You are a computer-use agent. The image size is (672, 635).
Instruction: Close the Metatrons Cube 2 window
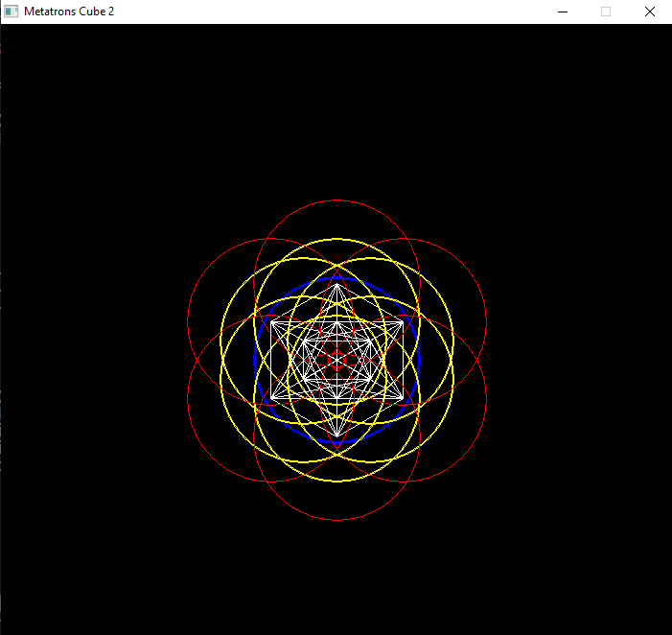pyautogui.click(x=650, y=12)
